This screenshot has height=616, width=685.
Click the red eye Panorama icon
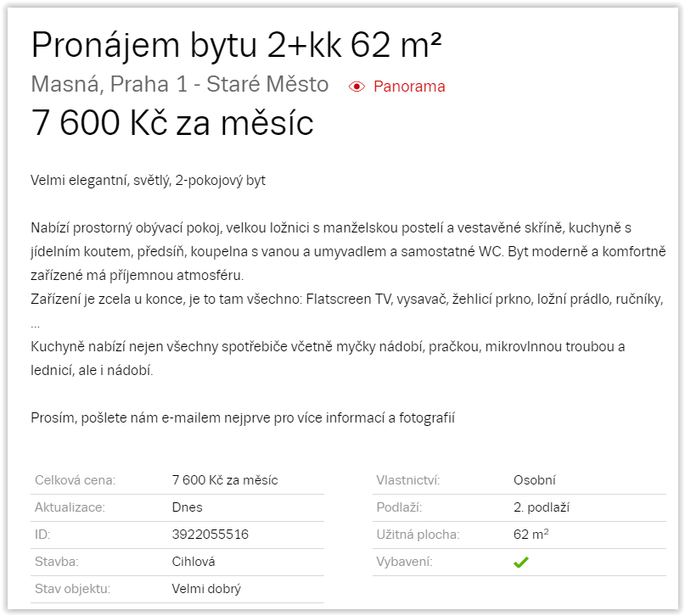357,87
